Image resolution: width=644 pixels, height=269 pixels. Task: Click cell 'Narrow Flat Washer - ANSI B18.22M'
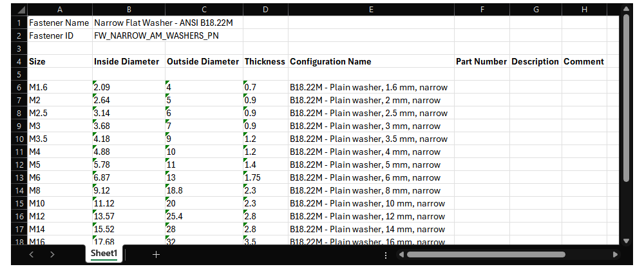168,23
